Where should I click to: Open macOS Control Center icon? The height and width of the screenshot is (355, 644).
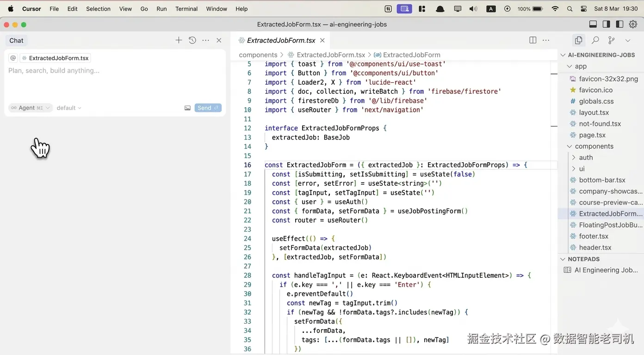tap(584, 9)
